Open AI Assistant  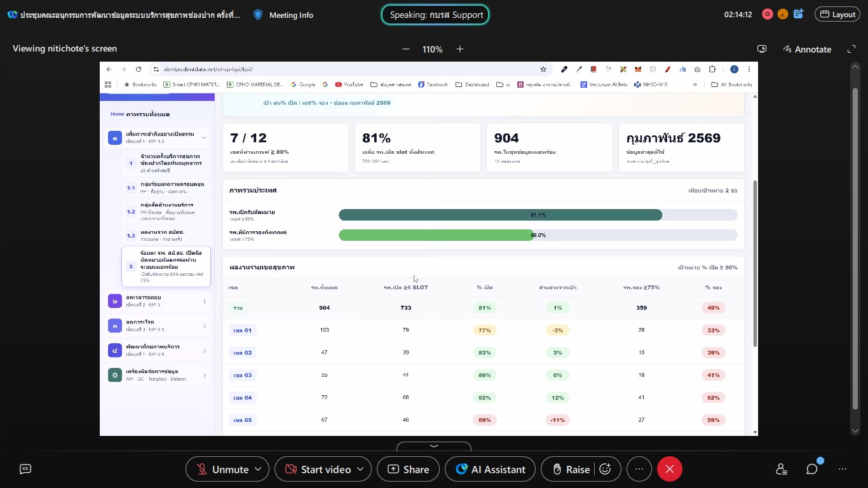pyautogui.click(x=490, y=469)
